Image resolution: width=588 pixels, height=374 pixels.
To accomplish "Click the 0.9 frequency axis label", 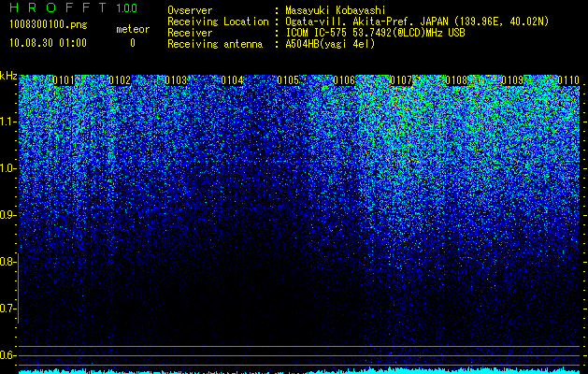I will (x=7, y=215).
